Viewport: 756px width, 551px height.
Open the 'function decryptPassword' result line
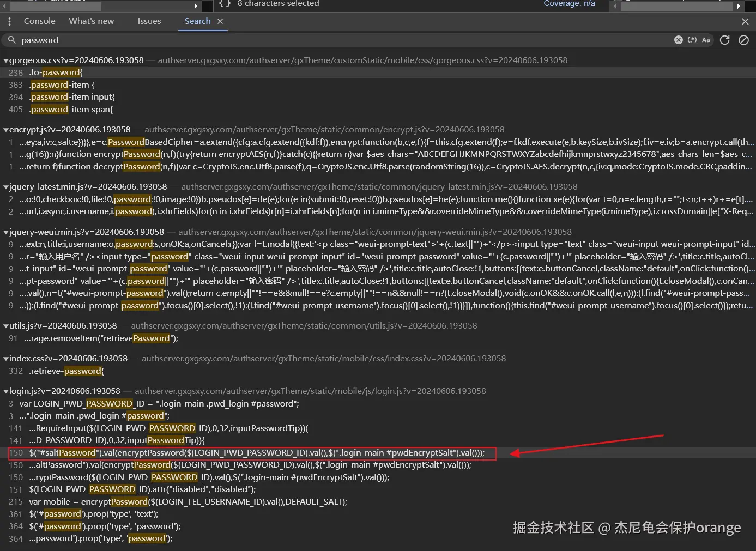coord(378,167)
